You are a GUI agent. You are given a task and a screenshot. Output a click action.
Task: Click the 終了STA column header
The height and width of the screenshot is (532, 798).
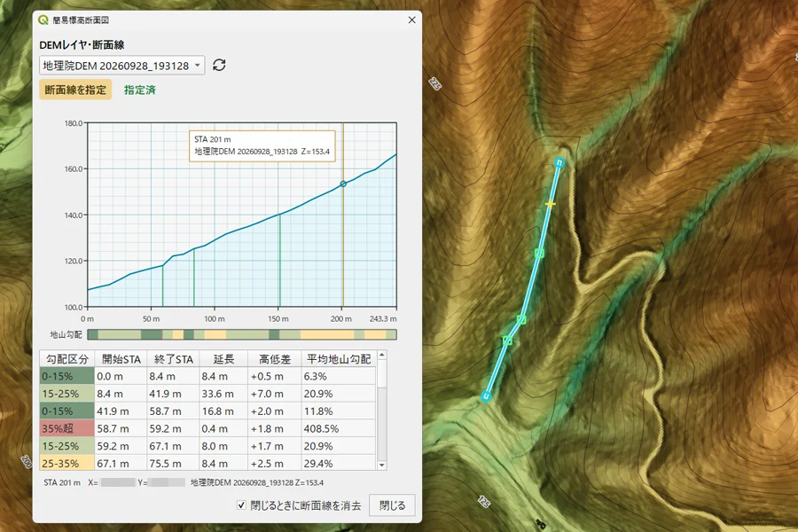click(x=174, y=359)
